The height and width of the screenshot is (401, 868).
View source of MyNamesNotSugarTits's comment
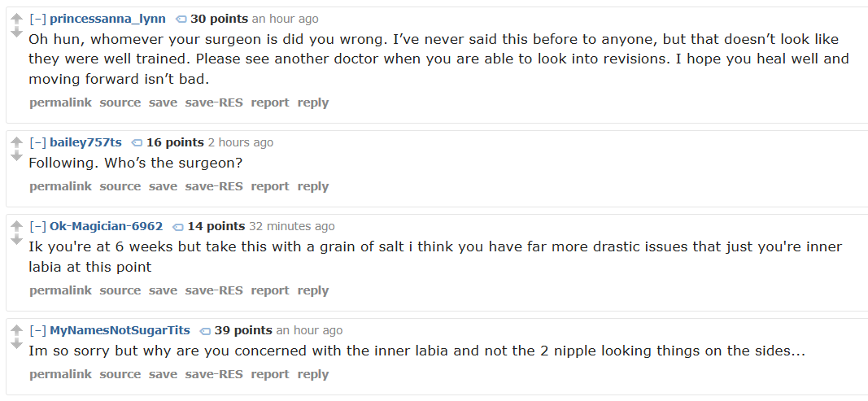pyautogui.click(x=120, y=374)
